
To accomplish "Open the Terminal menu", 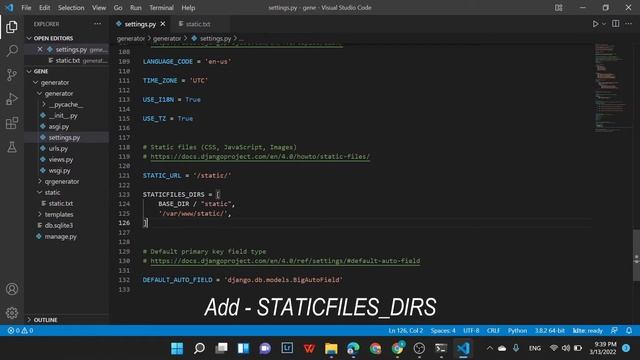I will pyautogui.click(x=161, y=8).
